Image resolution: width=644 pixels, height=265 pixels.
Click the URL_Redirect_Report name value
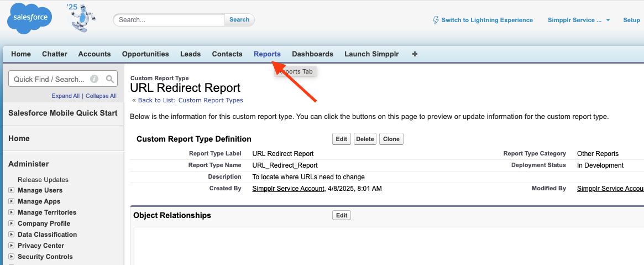285,165
